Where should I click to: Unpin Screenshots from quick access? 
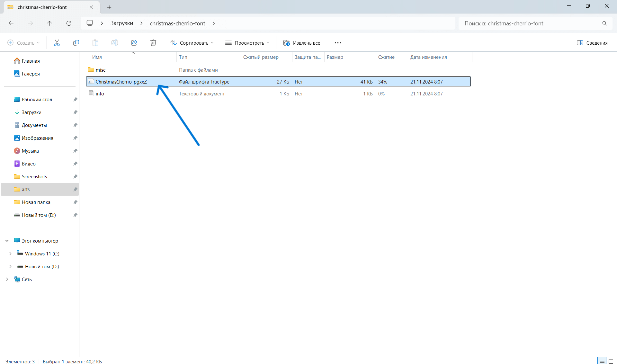click(x=75, y=176)
